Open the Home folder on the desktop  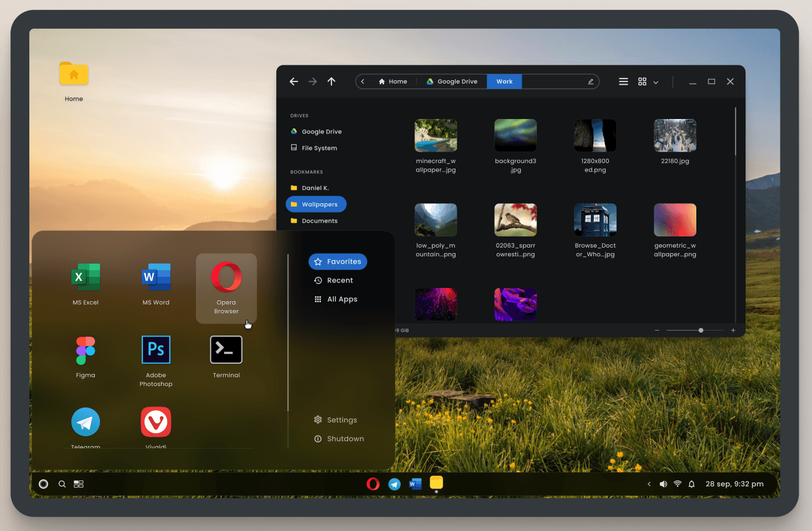(x=74, y=81)
